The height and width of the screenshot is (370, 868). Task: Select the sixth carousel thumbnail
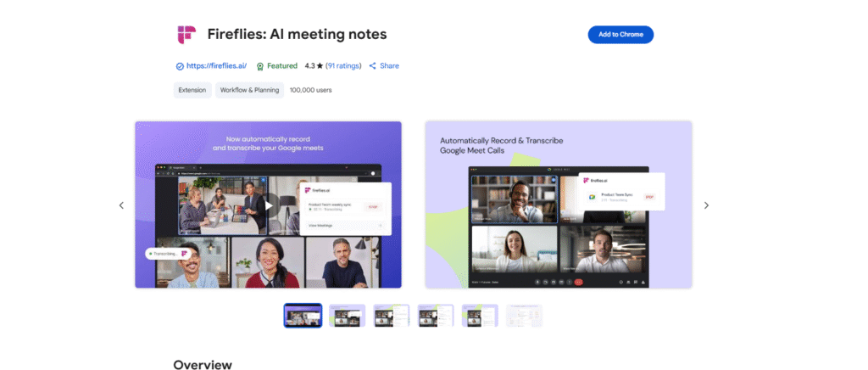click(x=524, y=316)
